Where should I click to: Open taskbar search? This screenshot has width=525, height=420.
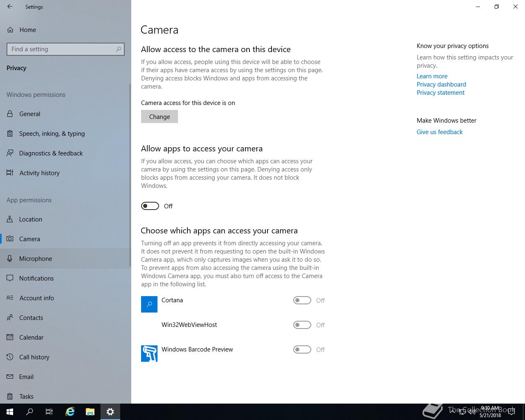[x=30, y=412]
